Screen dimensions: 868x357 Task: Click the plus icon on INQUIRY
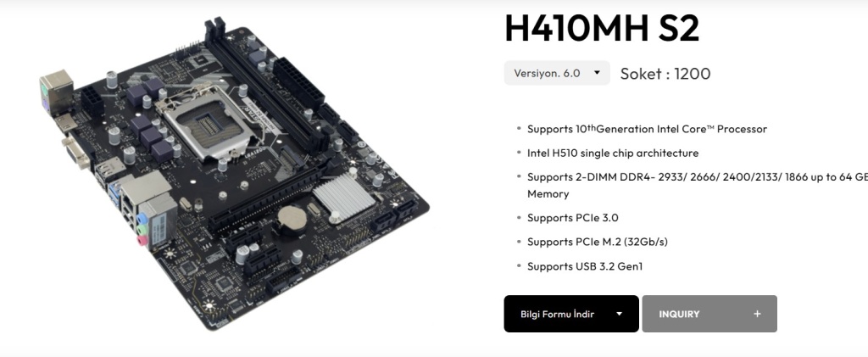(x=757, y=314)
